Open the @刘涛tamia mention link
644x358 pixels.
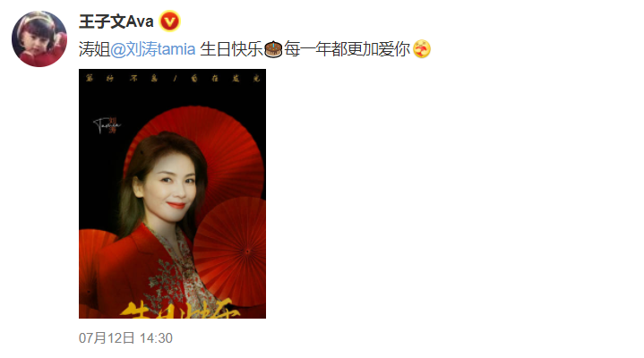click(x=153, y=49)
